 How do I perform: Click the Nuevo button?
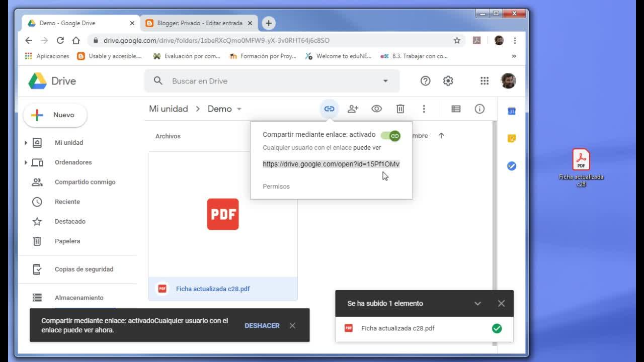55,115
